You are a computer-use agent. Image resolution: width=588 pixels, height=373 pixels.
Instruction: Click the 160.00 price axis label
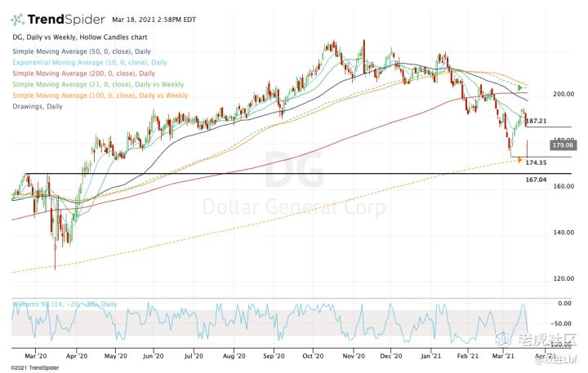click(563, 186)
